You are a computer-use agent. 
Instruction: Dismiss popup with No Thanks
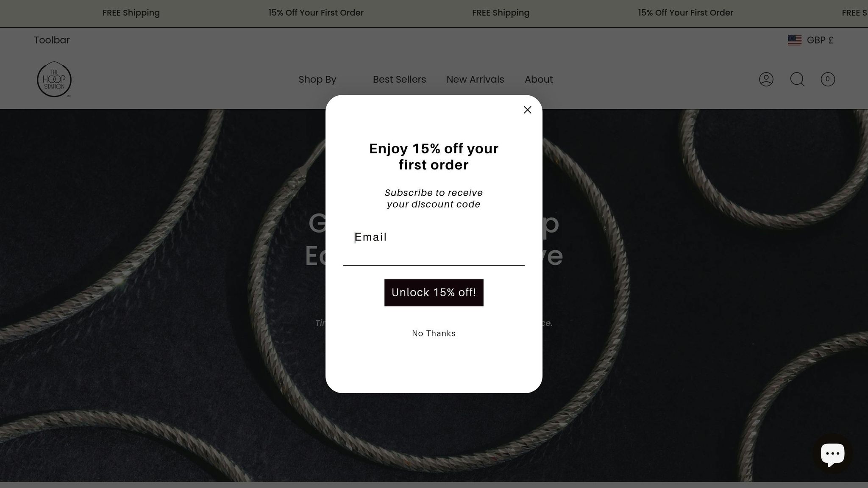coord(434,333)
